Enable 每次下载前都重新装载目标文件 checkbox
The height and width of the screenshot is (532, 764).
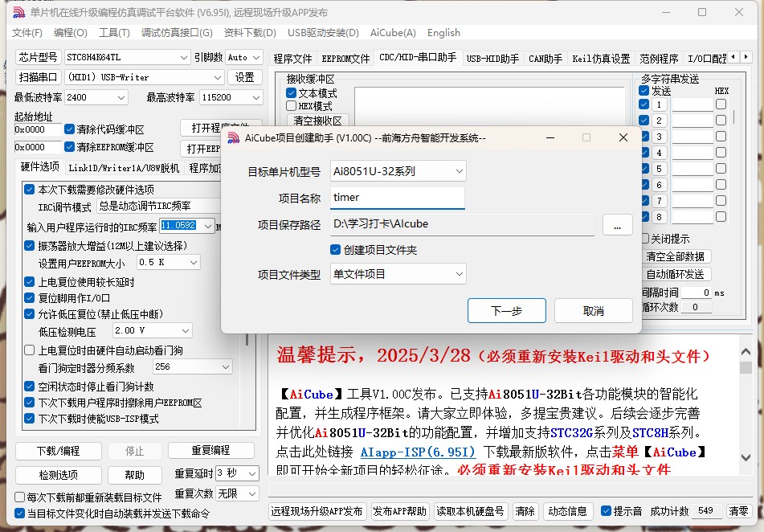[x=20, y=497]
